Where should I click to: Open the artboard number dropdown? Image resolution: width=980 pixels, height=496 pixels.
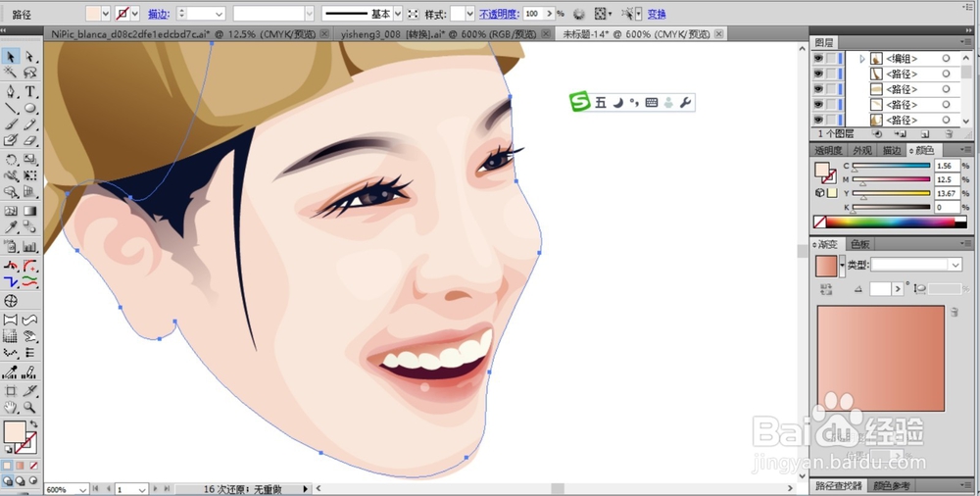142,489
